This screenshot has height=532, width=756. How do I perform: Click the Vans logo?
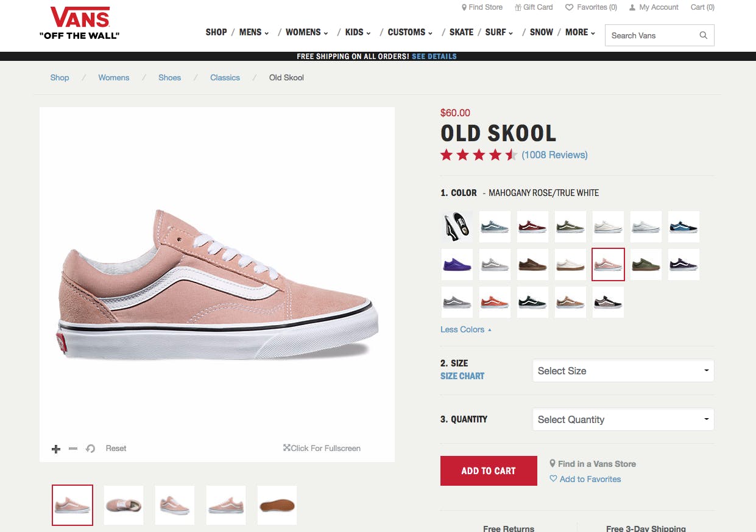79,23
